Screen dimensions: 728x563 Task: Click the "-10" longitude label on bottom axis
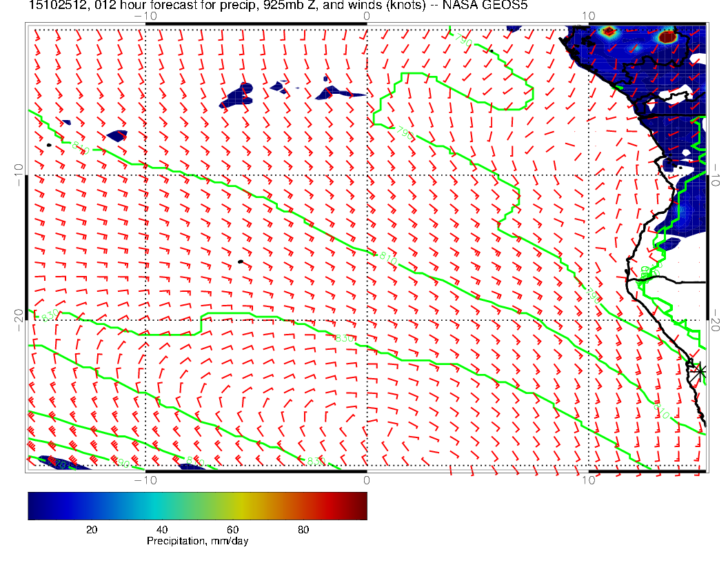click(145, 480)
